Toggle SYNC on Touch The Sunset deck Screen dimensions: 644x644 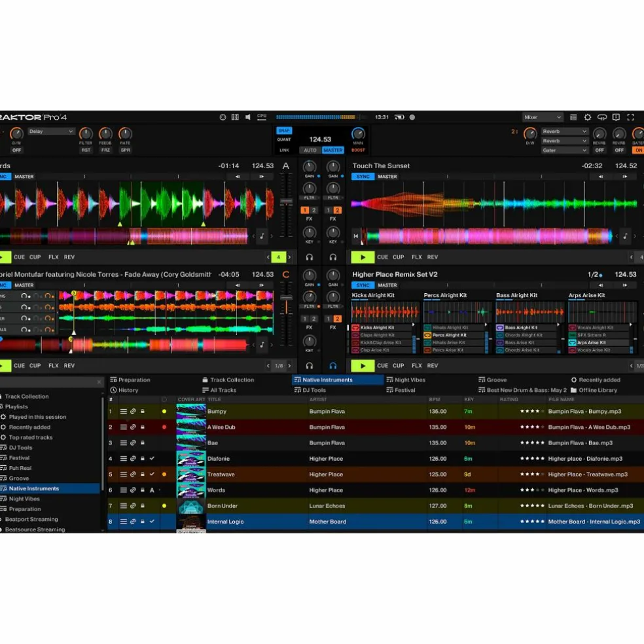(x=363, y=177)
